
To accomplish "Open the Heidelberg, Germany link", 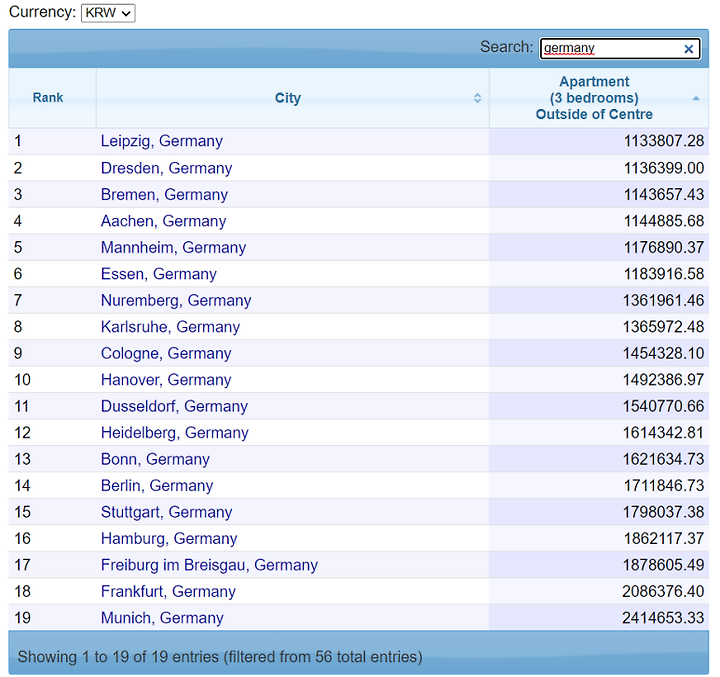I will pyautogui.click(x=174, y=433).
